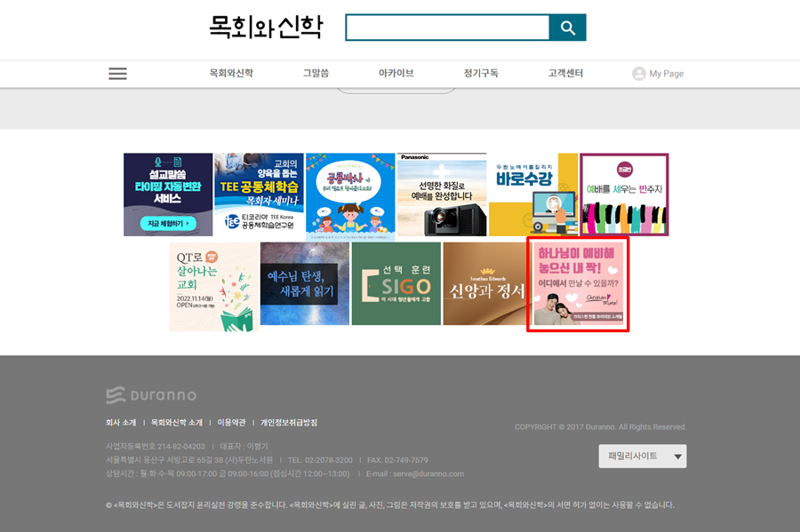Click the Duranno logo in footer
Screen dimensions: 800x532
(151, 395)
